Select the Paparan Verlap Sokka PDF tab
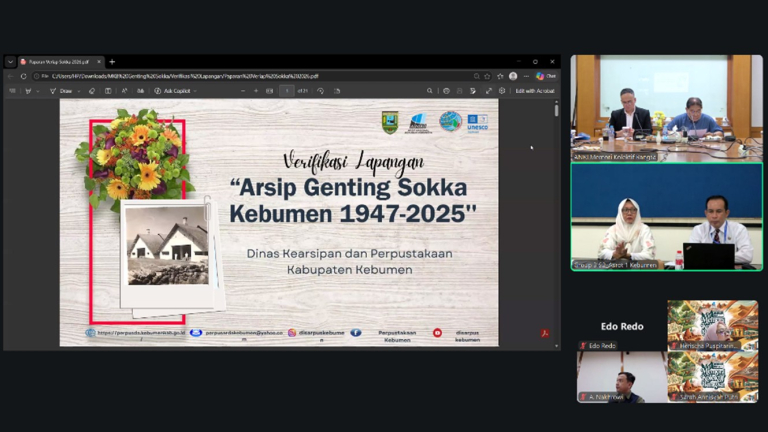Image resolution: width=768 pixels, height=432 pixels. [x=61, y=62]
